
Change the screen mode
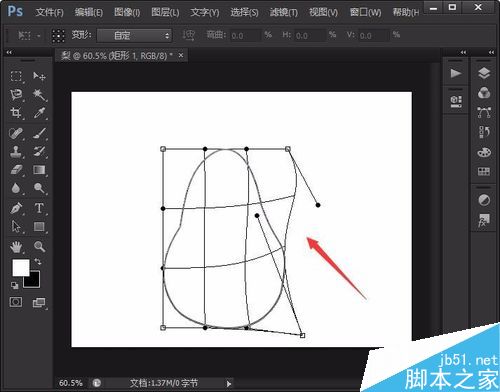click(x=39, y=303)
